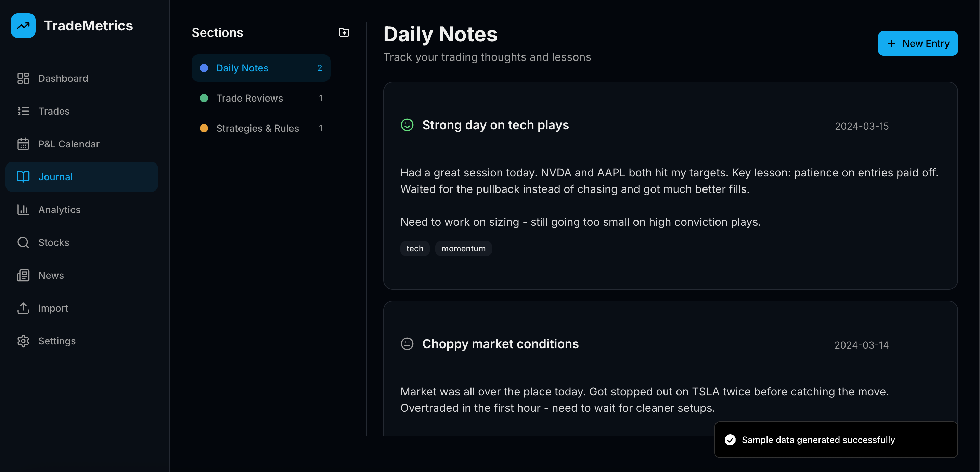The width and height of the screenshot is (980, 472).
Task: Open the P&L Calendar
Action: 23,144
